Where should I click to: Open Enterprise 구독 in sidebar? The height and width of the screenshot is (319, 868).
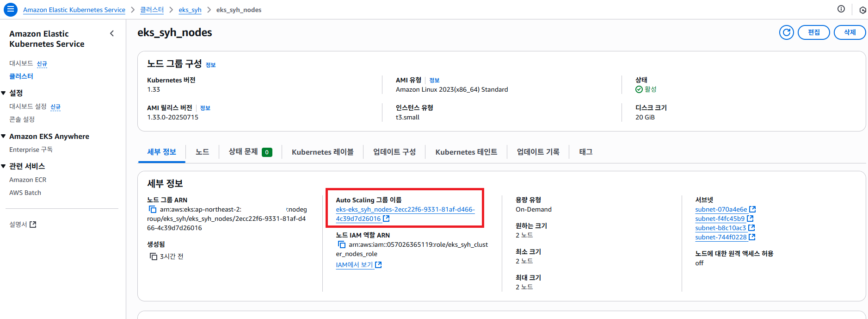31,150
